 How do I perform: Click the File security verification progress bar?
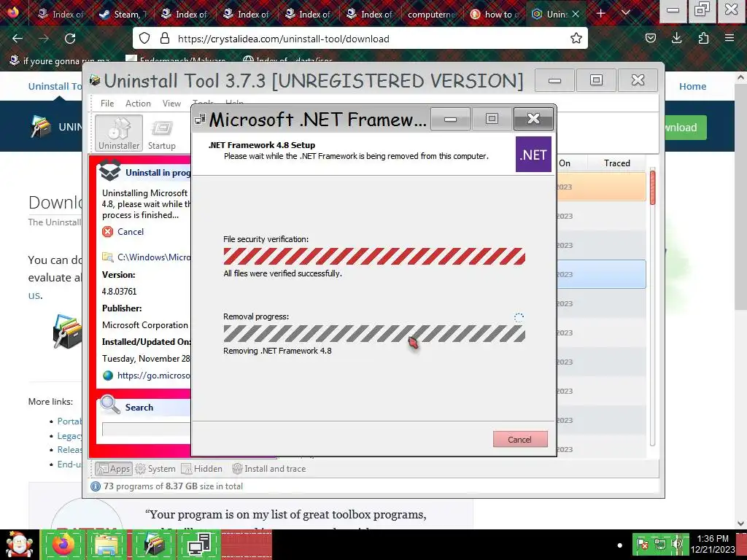pos(374,256)
